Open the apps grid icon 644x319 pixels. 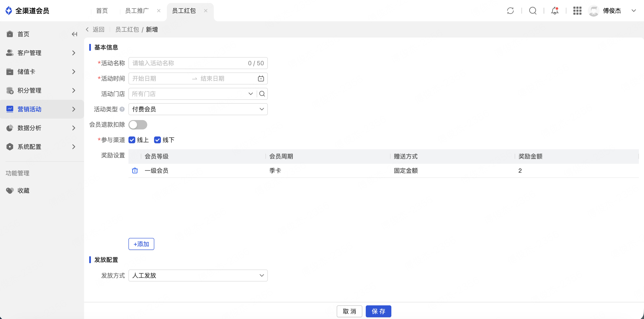[577, 11]
